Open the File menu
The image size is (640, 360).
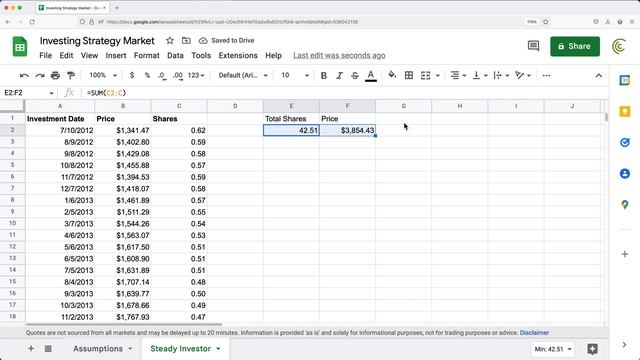pos(45,56)
